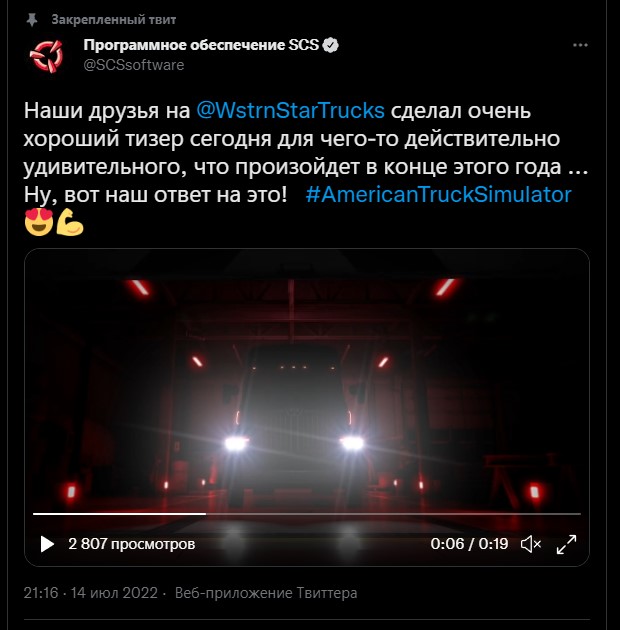The height and width of the screenshot is (630, 620).
Task: Click the 0:06 / 0:19 time display
Action: (x=469, y=544)
